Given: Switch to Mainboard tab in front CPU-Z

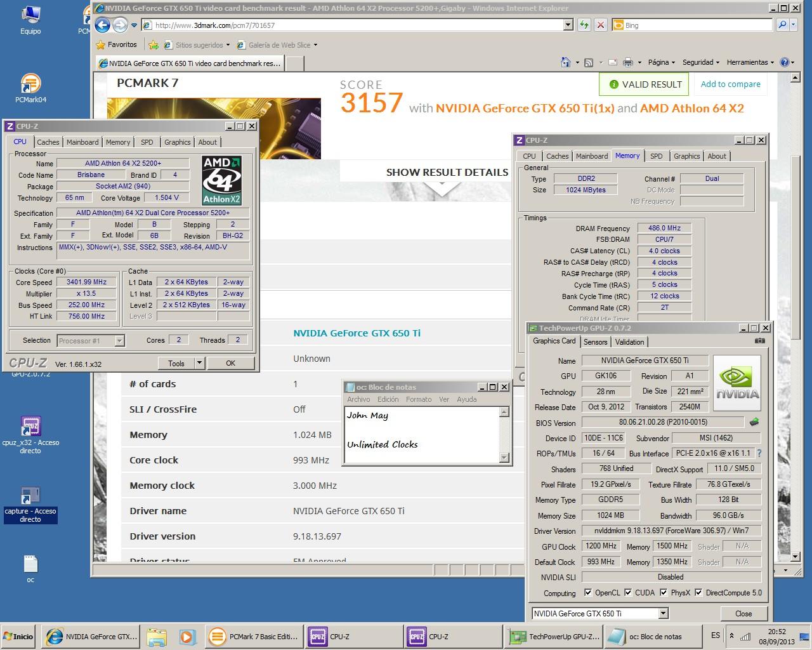Looking at the screenshot, I should pyautogui.click(x=82, y=142).
